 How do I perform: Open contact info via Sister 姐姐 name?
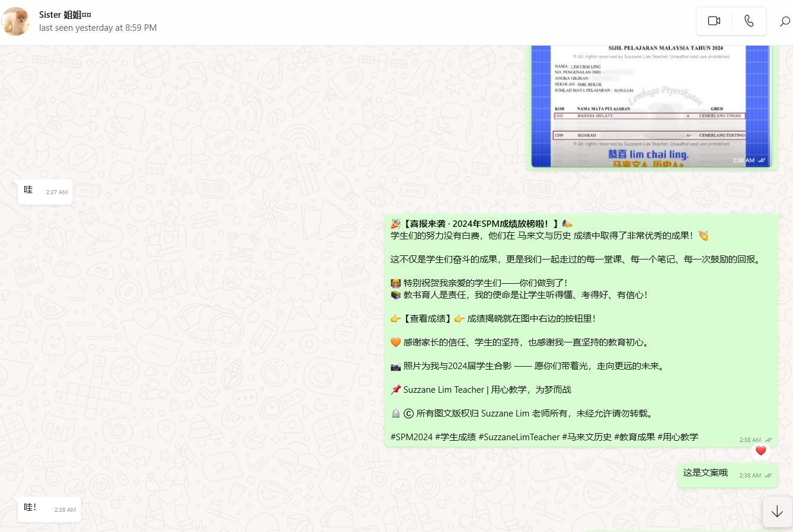click(x=65, y=15)
